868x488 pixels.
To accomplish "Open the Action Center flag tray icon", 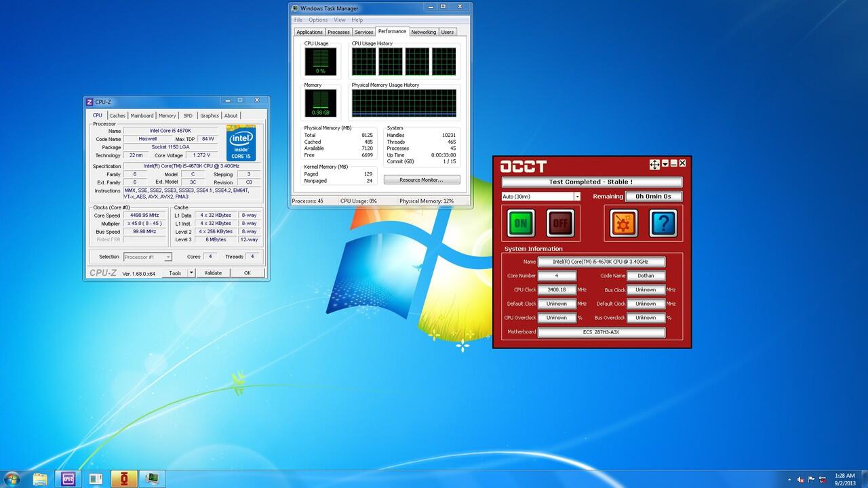I will point(811,480).
